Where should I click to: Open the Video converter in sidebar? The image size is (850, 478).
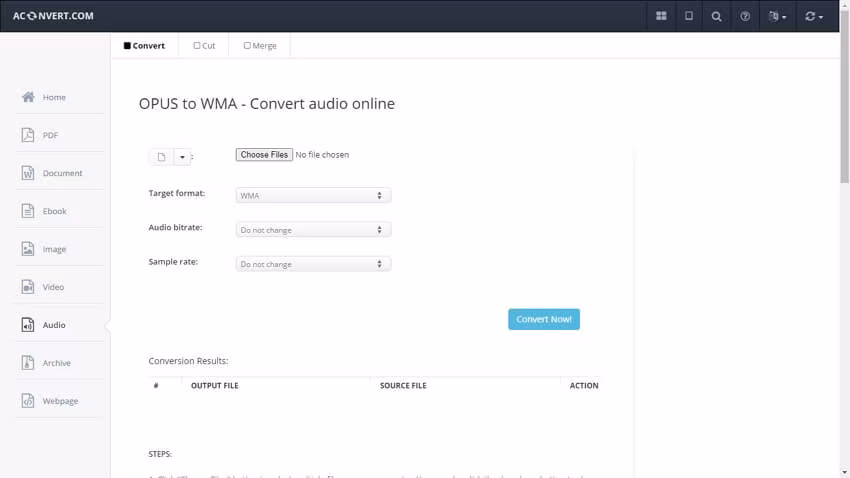click(53, 287)
